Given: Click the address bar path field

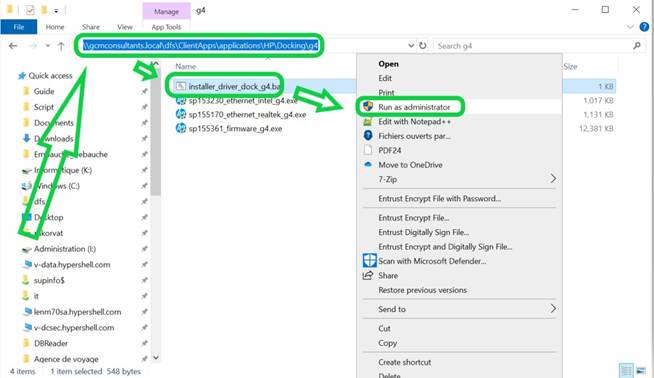Looking at the screenshot, I should click(201, 45).
